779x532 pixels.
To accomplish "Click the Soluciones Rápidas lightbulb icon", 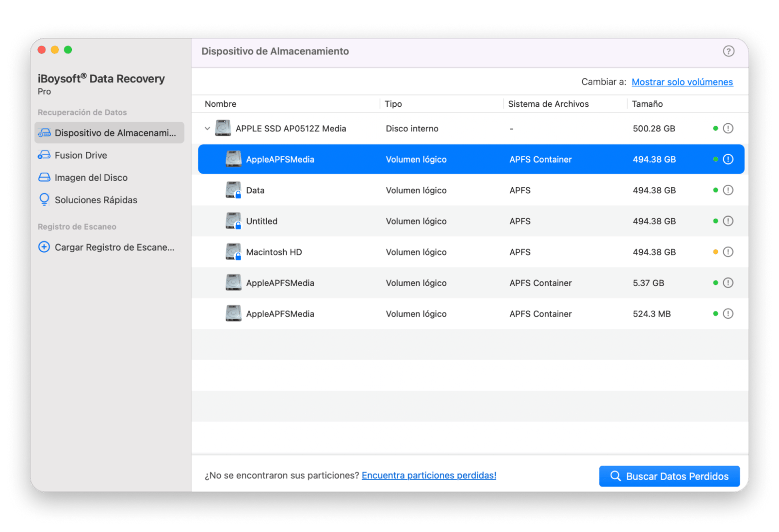I will coord(44,200).
